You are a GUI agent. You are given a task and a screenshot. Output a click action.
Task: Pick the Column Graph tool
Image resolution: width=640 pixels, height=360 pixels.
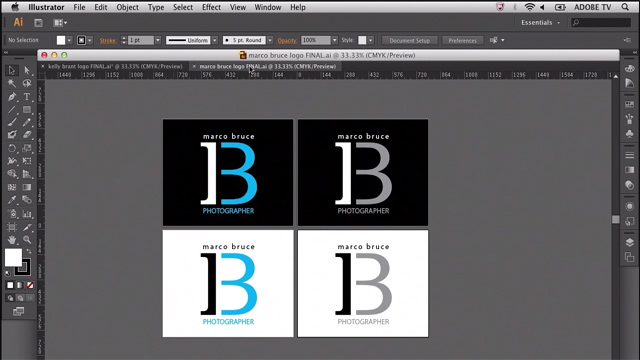[27, 213]
